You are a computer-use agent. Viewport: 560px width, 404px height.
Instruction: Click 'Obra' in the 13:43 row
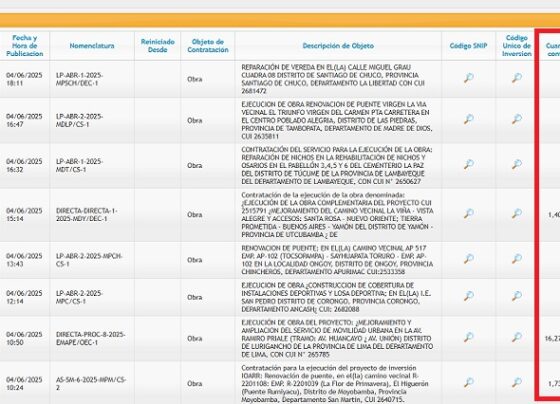tap(195, 260)
